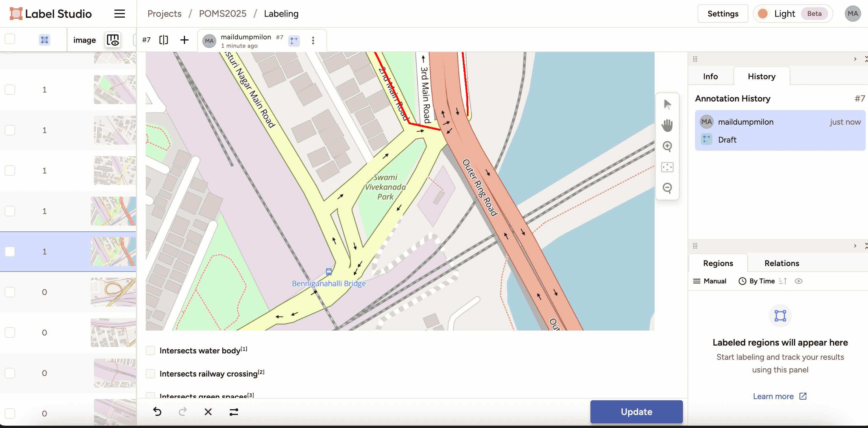Toggle all regions visibility eye icon
Viewport: 868px width, 428px height.
pos(798,281)
